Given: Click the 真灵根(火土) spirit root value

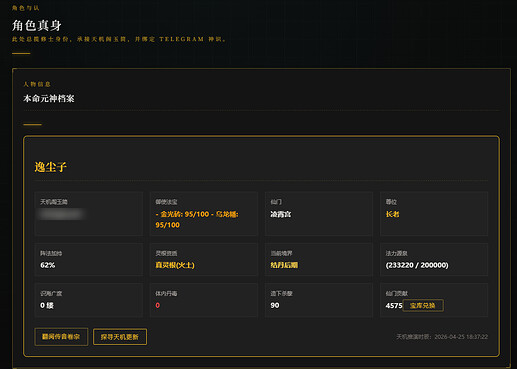Looking at the screenshot, I should 175,265.
